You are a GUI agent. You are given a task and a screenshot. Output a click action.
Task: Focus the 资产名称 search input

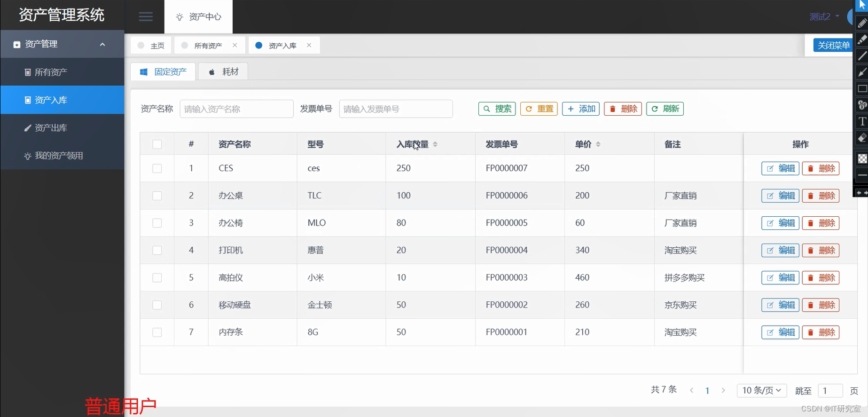tap(236, 109)
